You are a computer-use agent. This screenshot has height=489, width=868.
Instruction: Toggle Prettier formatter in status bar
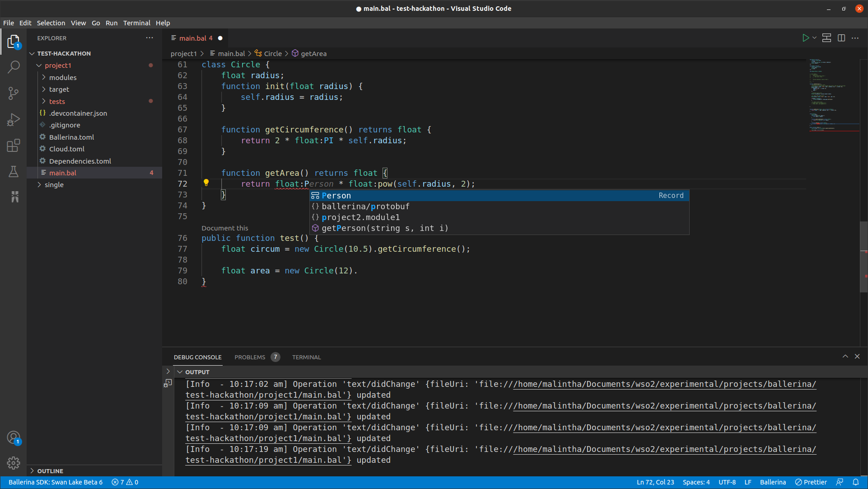coord(811,482)
